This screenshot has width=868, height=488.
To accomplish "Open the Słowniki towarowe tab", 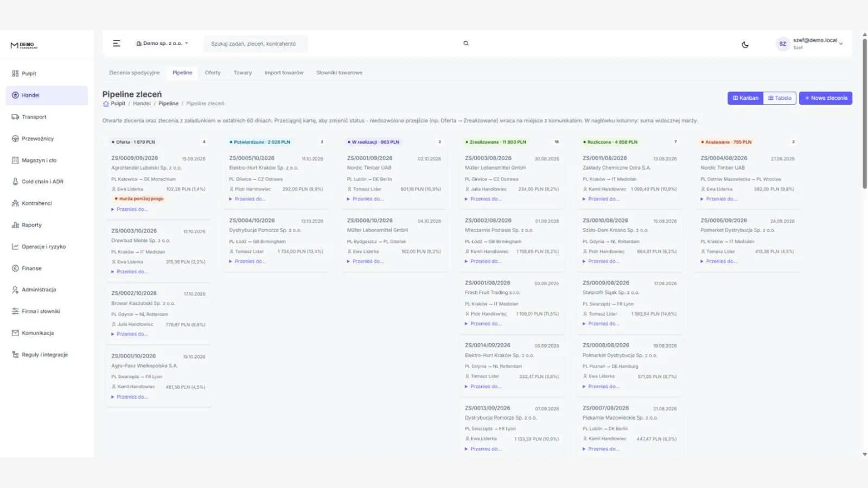I will coord(339,73).
